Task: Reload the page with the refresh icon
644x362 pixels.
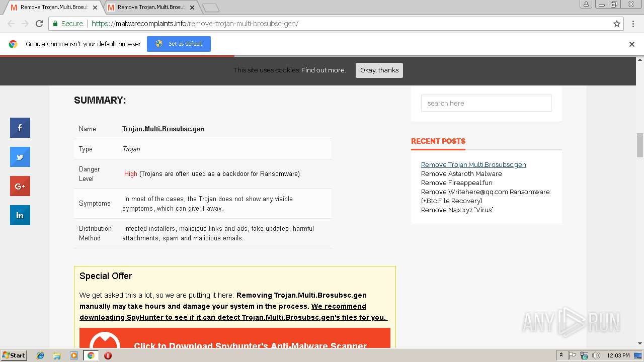Action: tap(39, 24)
